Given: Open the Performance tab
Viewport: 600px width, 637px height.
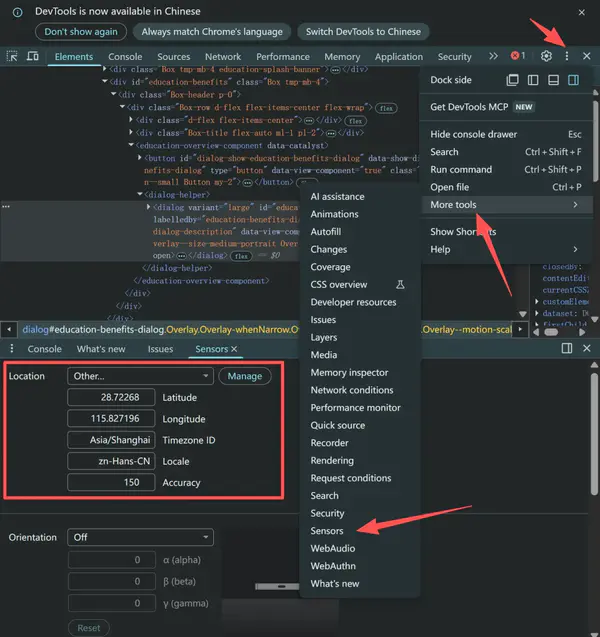Looking at the screenshot, I should (283, 56).
